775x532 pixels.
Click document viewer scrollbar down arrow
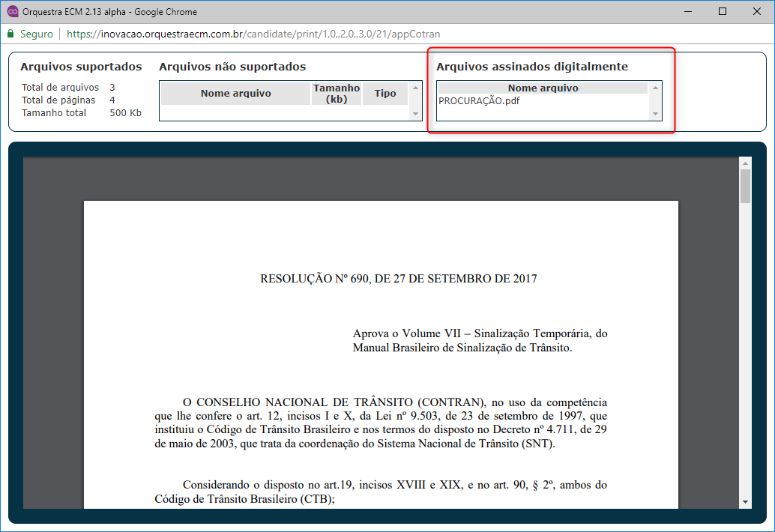pos(745,501)
